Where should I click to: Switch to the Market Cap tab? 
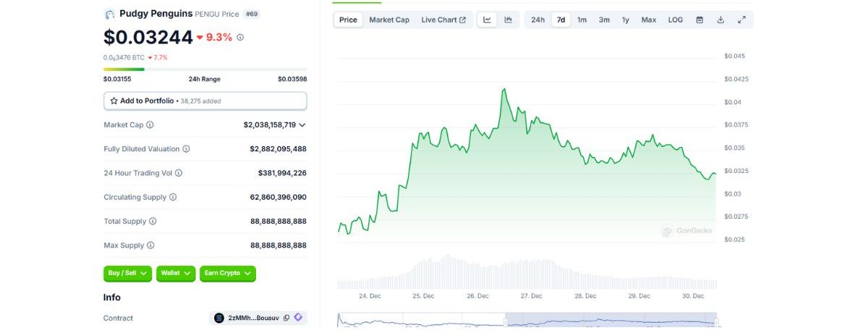[389, 20]
